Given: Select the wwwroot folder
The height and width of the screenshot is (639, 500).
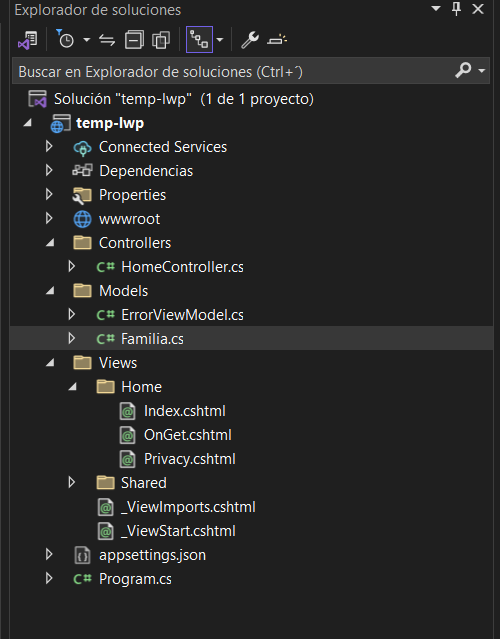Looking at the screenshot, I should click(x=130, y=219).
